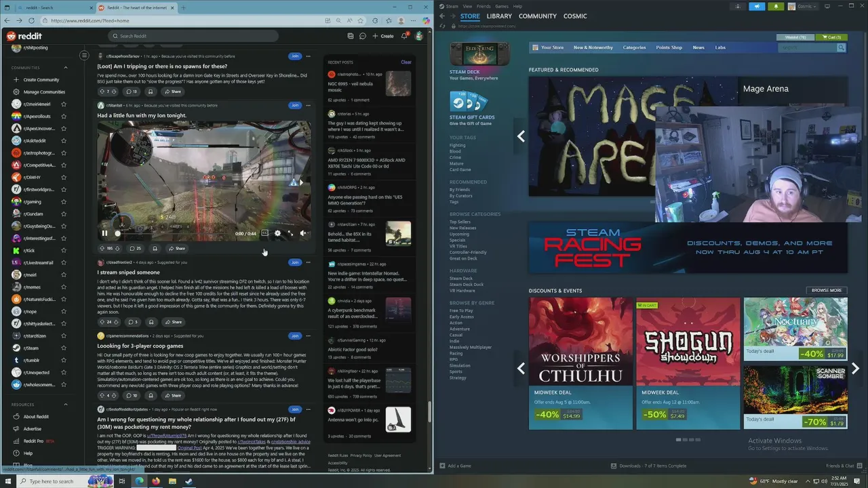Open video settings gear on titanfall post
This screenshot has width=868, height=488.
[277, 233]
